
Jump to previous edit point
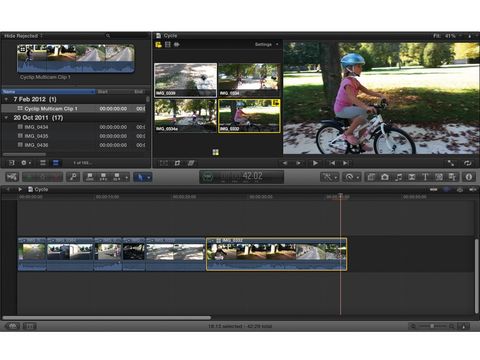coord(332,163)
